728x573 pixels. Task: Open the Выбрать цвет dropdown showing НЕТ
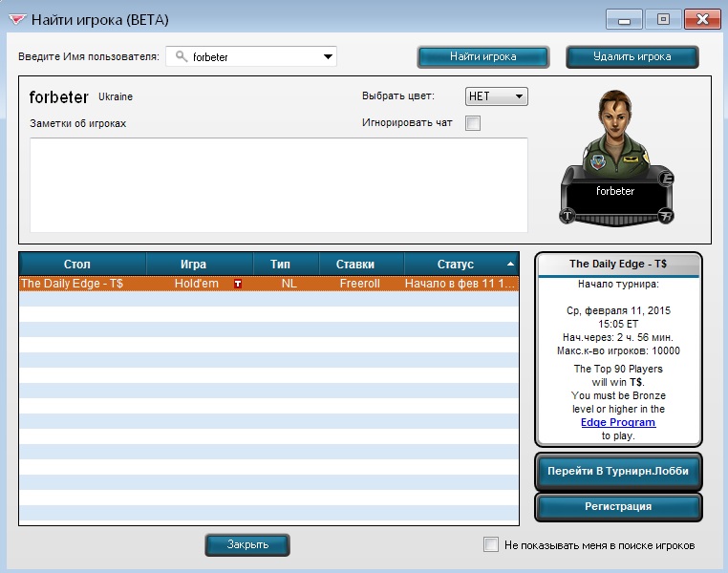tap(497, 96)
